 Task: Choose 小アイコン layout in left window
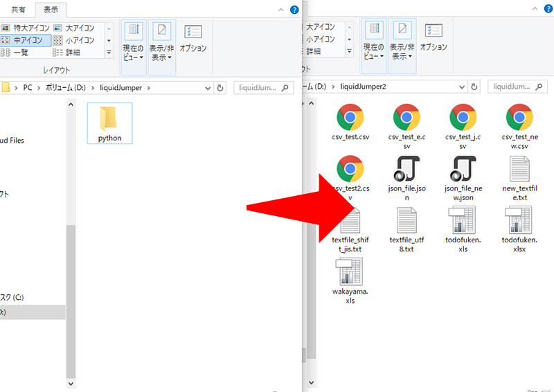coord(74,40)
